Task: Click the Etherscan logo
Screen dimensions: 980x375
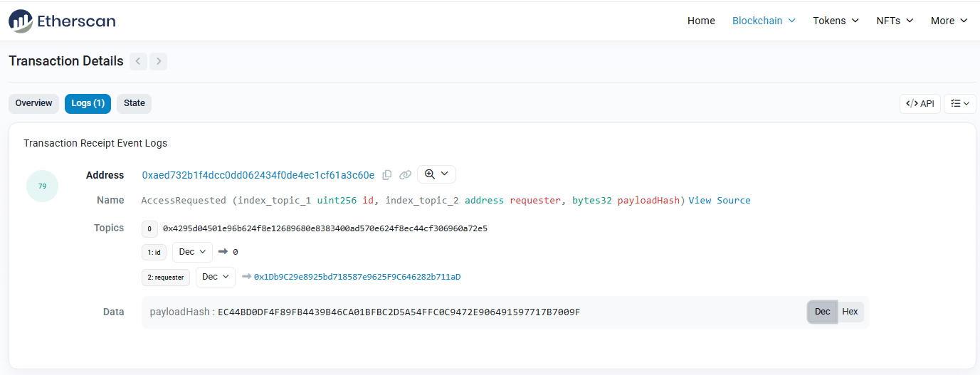Action: pyautogui.click(x=62, y=21)
